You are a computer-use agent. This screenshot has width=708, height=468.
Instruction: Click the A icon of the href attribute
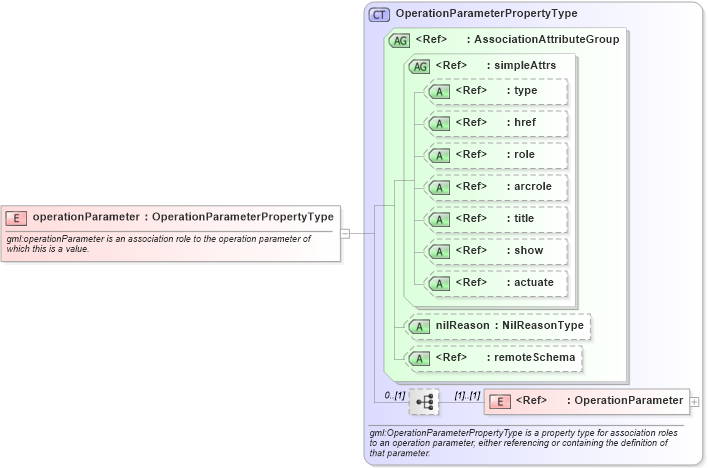point(439,123)
